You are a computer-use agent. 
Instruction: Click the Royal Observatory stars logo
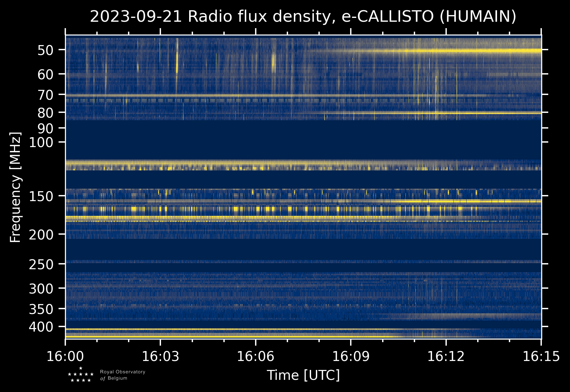(81, 375)
